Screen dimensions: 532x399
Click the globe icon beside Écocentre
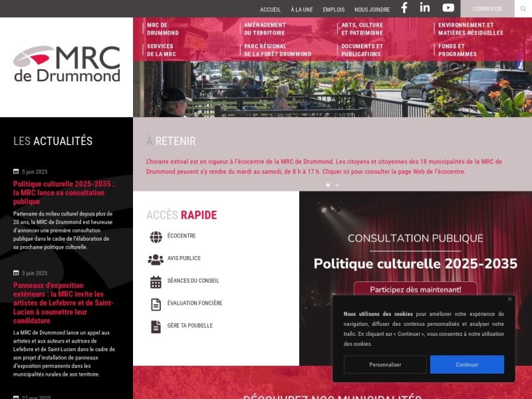coord(156,237)
